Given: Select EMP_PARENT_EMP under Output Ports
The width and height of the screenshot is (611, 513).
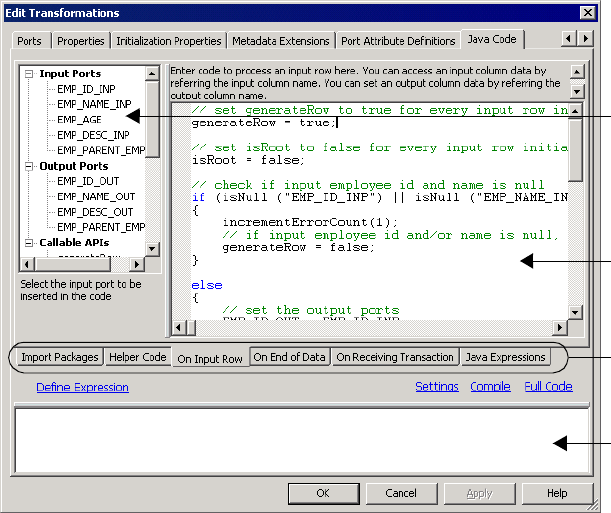Looking at the screenshot, I should tap(101, 227).
